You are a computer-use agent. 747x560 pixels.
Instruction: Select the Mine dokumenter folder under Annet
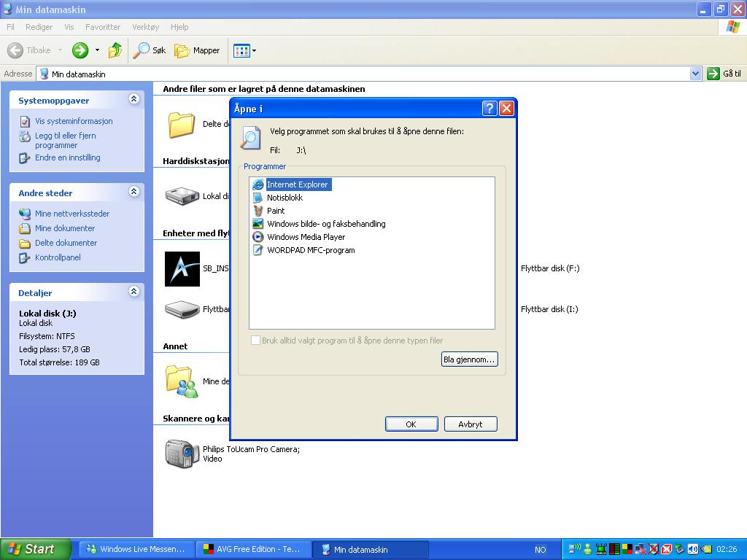point(182,381)
